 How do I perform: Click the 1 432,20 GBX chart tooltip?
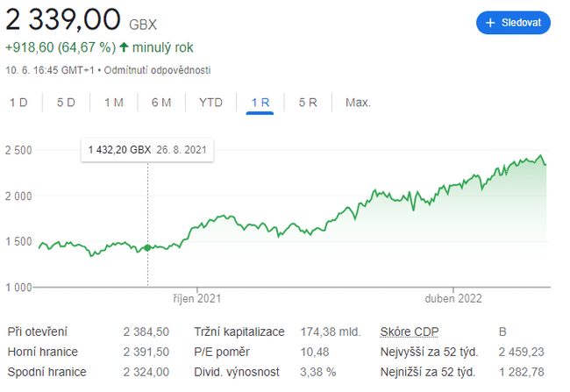(147, 149)
